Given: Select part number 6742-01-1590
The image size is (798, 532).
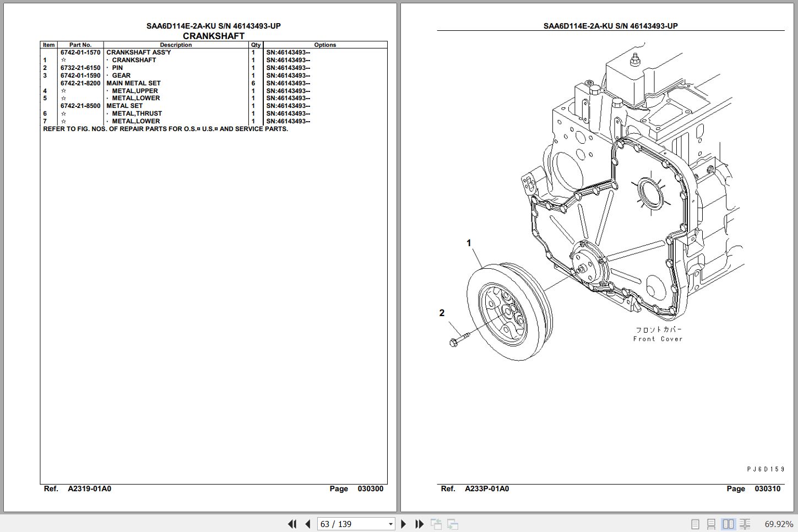Looking at the screenshot, I should 80,75.
